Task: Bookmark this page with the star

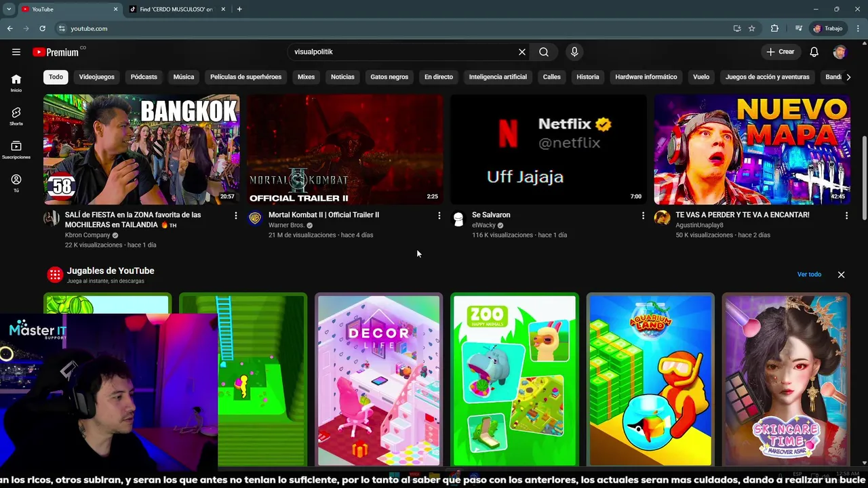Action: pos(751,28)
